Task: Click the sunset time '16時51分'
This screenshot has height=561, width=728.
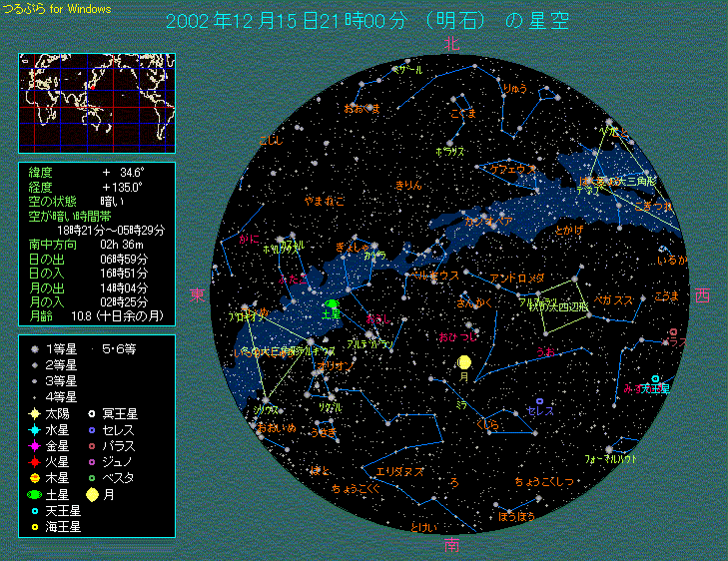Action: [124, 274]
